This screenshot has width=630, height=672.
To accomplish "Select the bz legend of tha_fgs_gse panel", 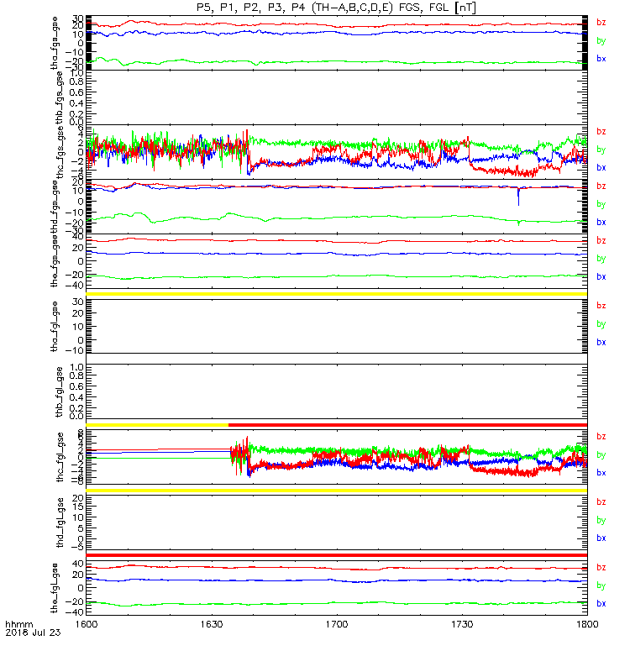I will [x=601, y=23].
